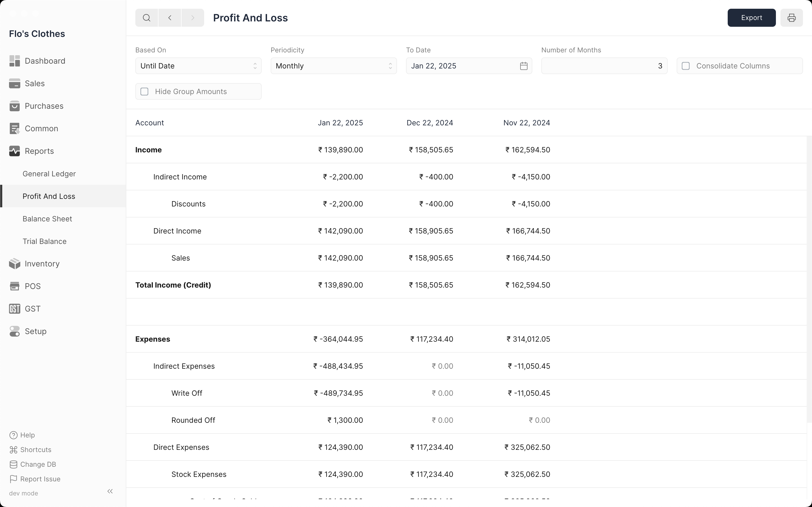Click the Number of Months field
Viewport: 812px width, 507px height.
tap(604, 66)
